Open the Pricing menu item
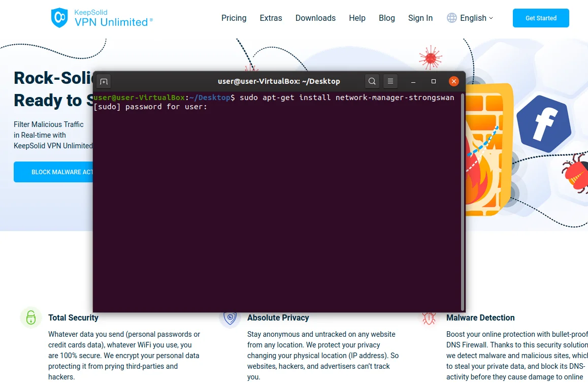Image resolution: width=588 pixels, height=383 pixels. (x=234, y=18)
